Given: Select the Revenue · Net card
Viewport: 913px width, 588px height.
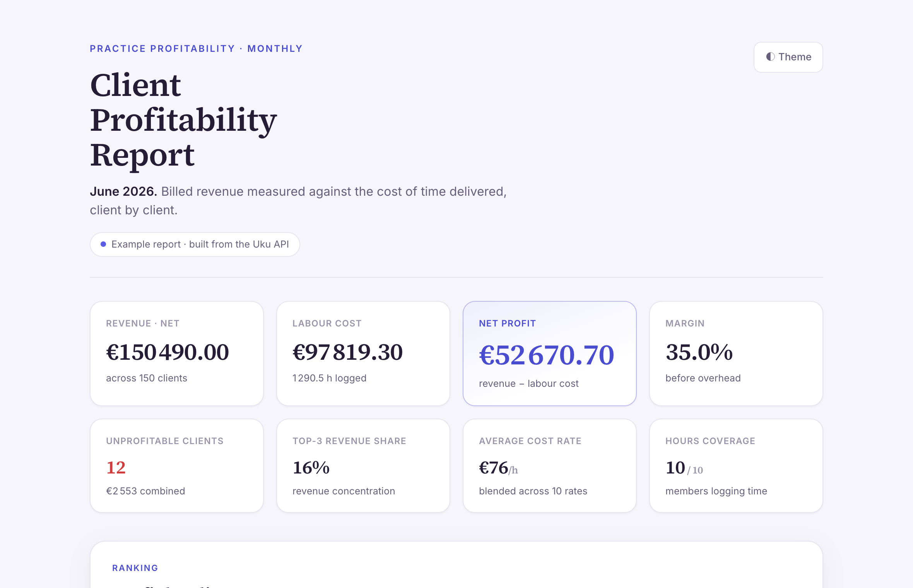Looking at the screenshot, I should (177, 354).
